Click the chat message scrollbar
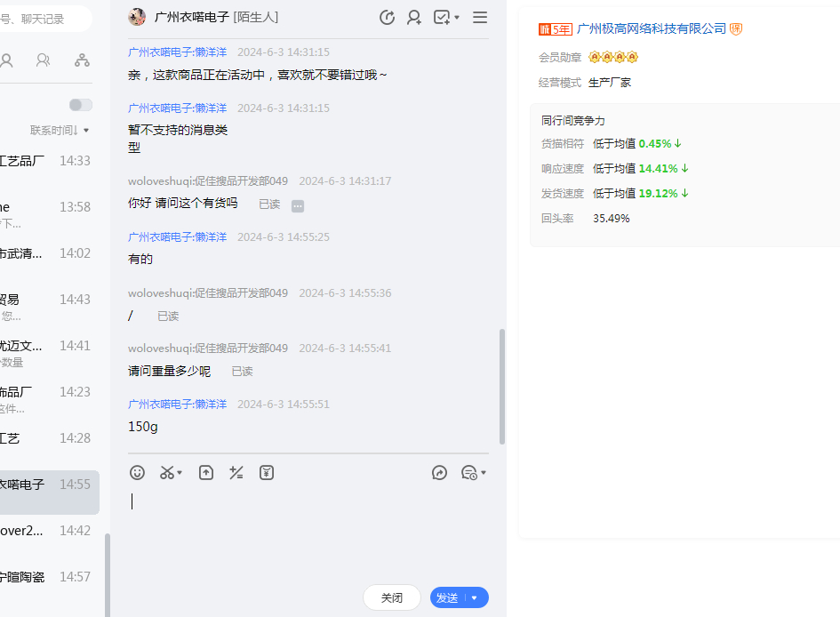Viewport: 840px width, 617px height. [x=502, y=387]
